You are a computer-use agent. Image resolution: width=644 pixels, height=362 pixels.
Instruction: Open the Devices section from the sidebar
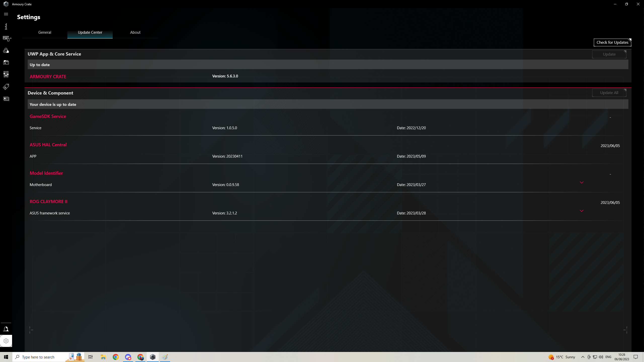coord(6,38)
